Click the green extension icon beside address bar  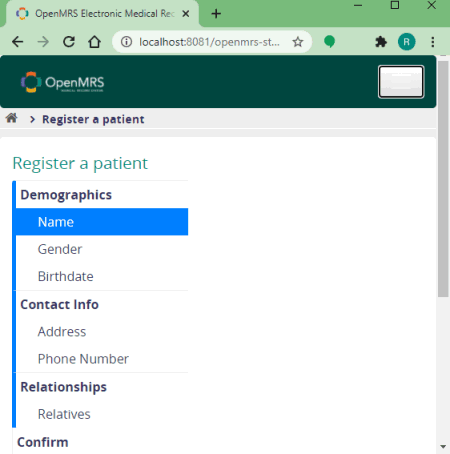pyautogui.click(x=329, y=42)
